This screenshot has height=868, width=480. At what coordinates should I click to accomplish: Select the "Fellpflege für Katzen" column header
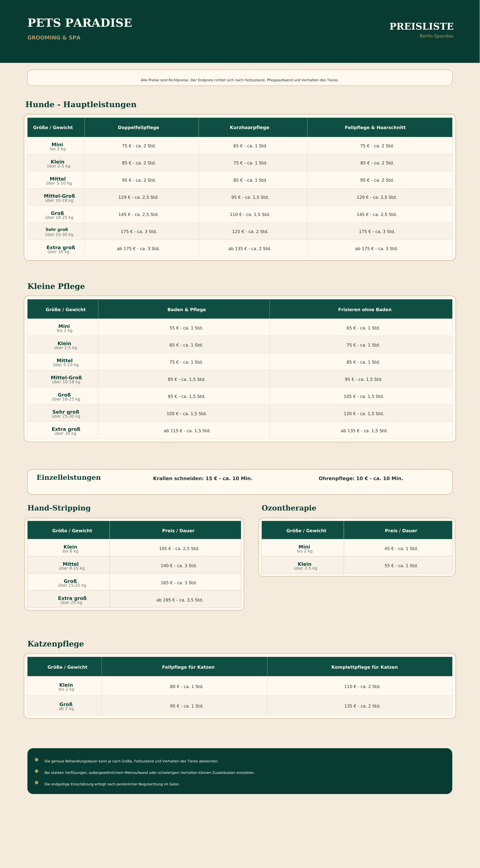(188, 667)
